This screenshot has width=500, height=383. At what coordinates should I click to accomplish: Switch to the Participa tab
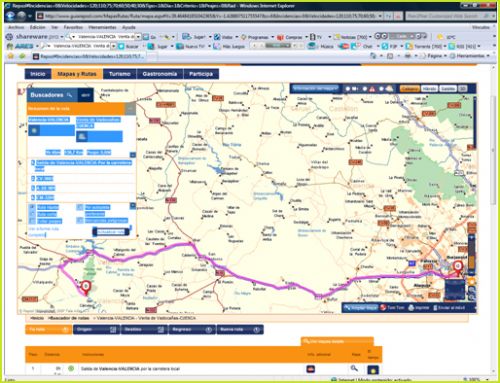201,74
